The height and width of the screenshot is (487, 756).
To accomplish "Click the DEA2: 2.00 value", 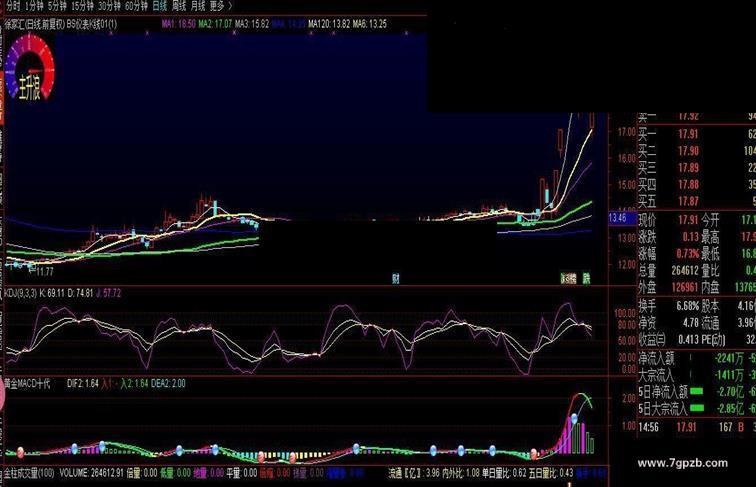I will point(168,383).
